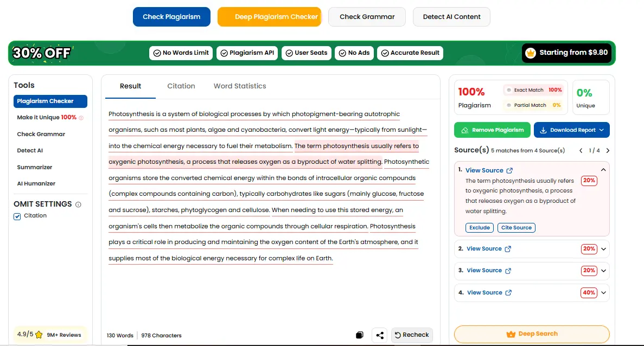Click the '100% Plagiarism' score text
Viewport: 644px width, 346px height.
474,98
